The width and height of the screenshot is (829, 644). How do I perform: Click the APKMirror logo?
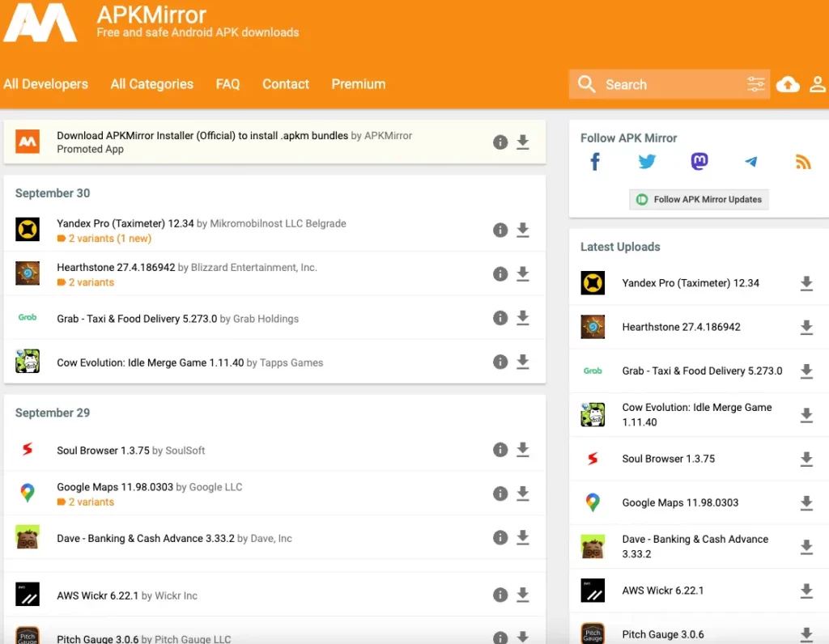(40, 22)
